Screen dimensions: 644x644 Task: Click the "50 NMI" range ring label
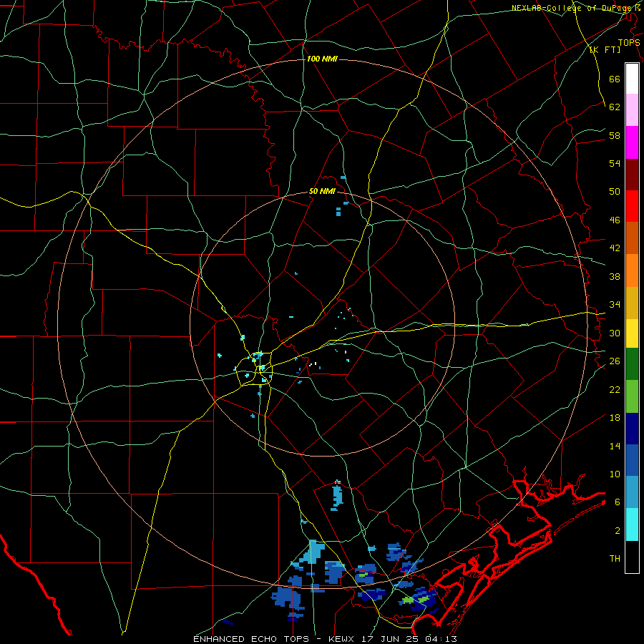point(322,191)
